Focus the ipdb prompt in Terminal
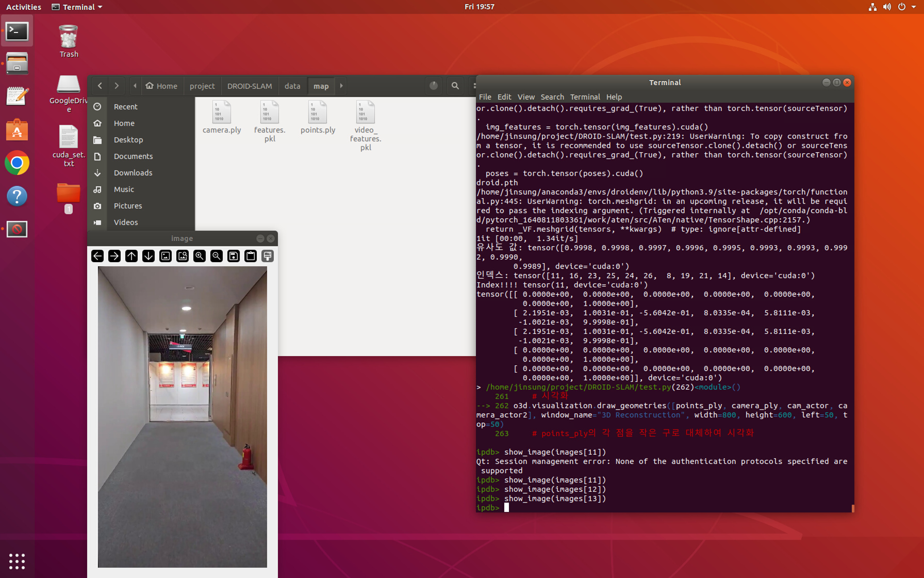This screenshot has height=578, width=924. pyautogui.click(x=506, y=508)
